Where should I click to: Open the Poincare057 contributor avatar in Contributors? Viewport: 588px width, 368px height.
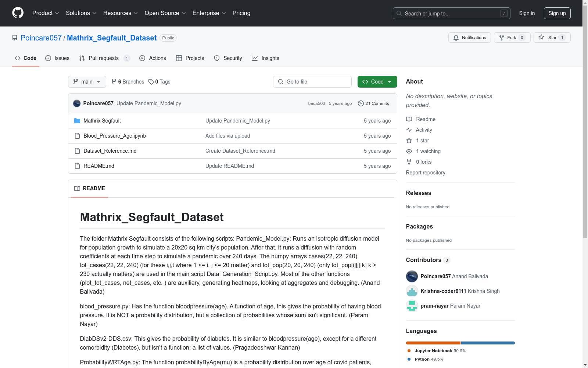click(x=412, y=276)
